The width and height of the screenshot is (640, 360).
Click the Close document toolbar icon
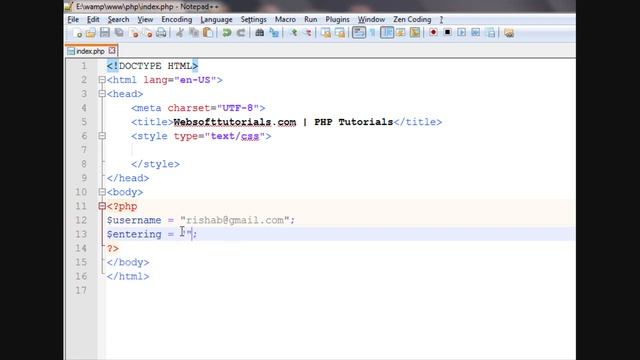point(133,33)
